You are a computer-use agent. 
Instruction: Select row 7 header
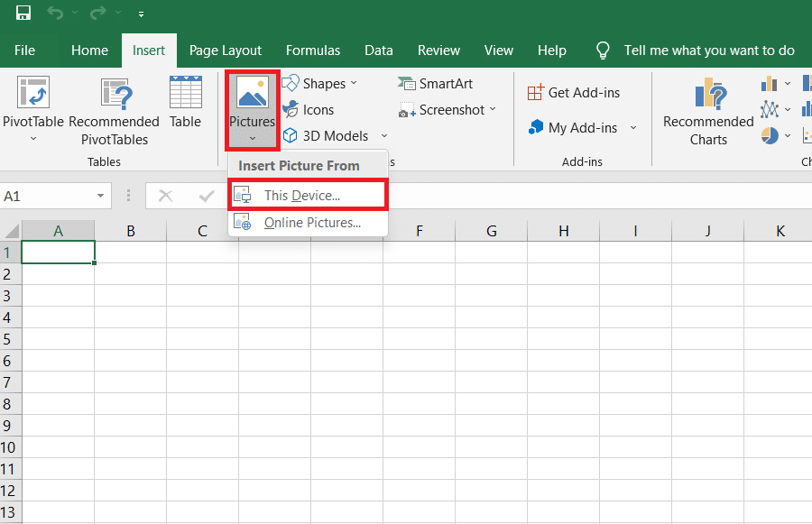click(x=10, y=382)
